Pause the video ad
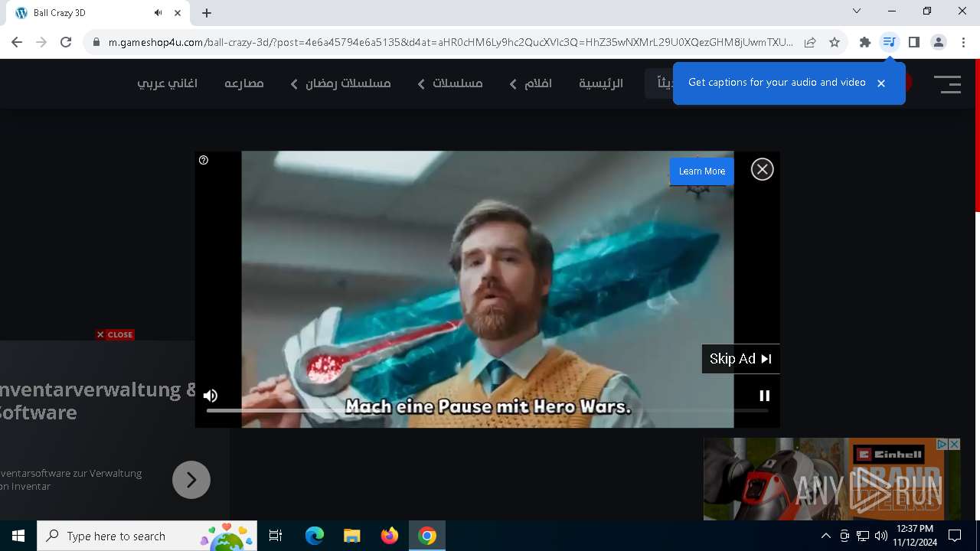 764,396
